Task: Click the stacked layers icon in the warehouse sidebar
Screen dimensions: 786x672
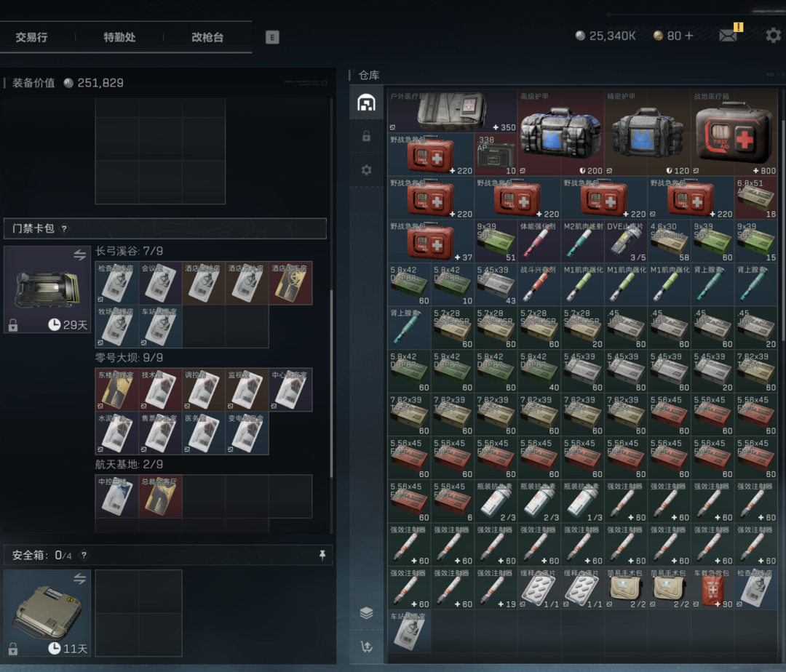Action: pos(366,613)
